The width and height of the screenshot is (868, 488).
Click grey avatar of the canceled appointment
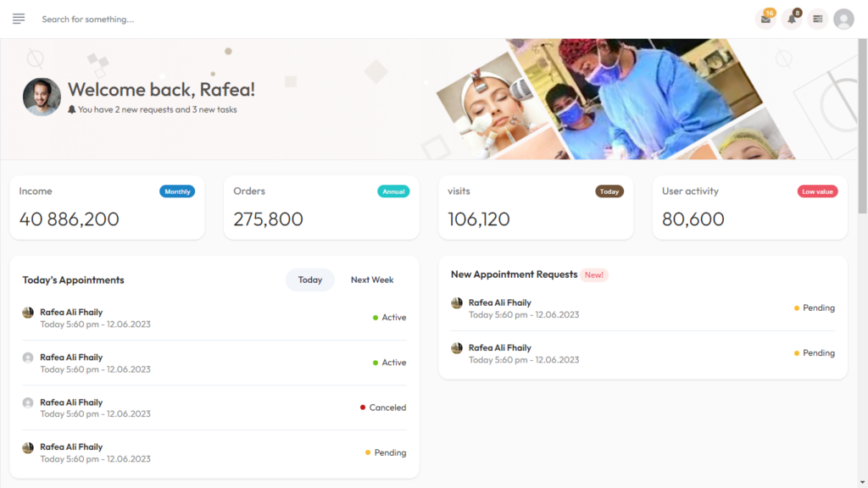click(x=28, y=402)
